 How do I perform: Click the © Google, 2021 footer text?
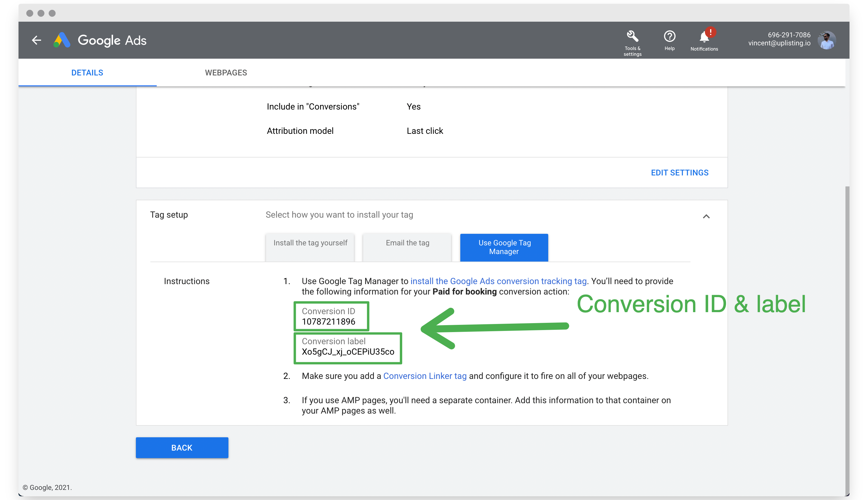pyautogui.click(x=47, y=487)
